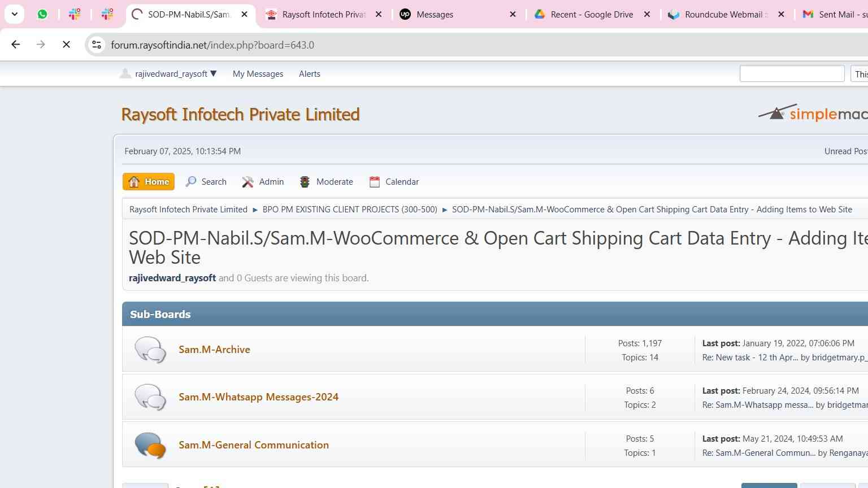868x488 pixels.
Task: Click the Sam.M-General Communication board icon
Action: click(150, 445)
